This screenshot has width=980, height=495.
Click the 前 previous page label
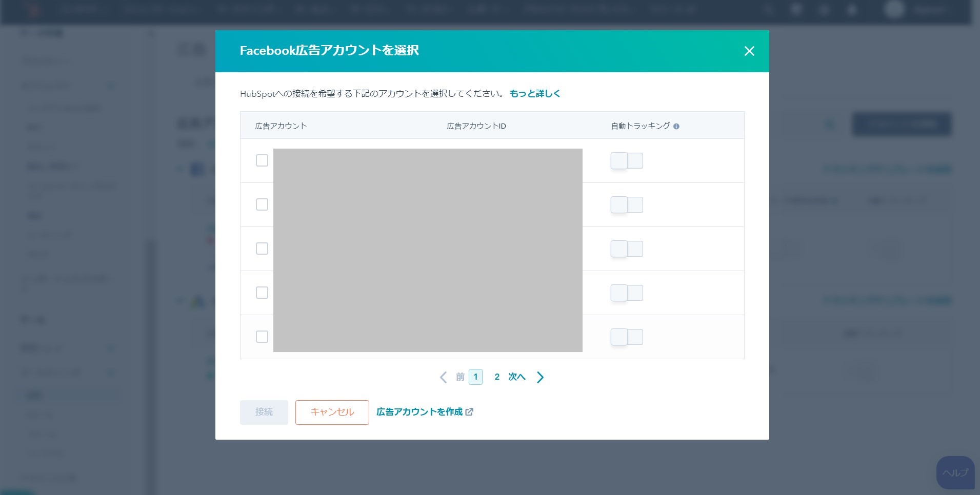click(460, 377)
